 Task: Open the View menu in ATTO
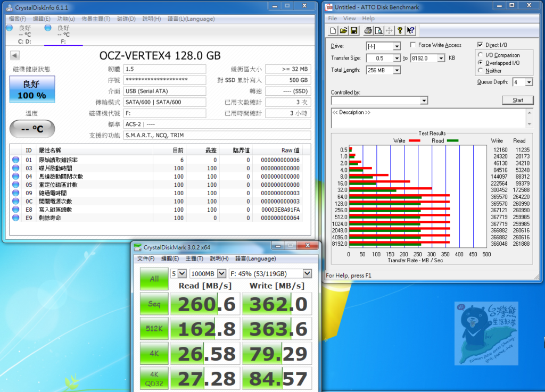(349, 19)
